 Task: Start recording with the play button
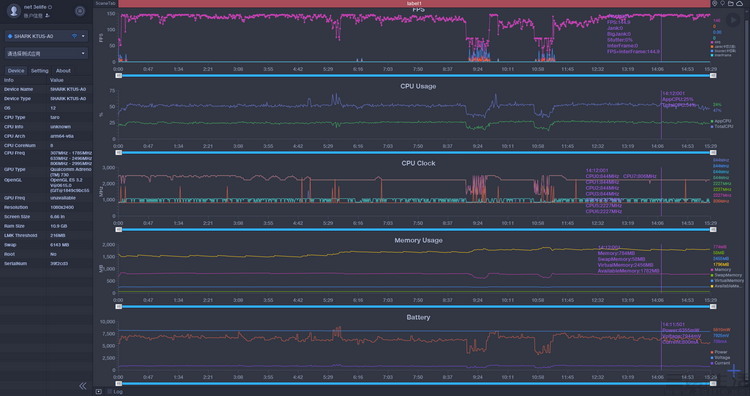(732, 20)
